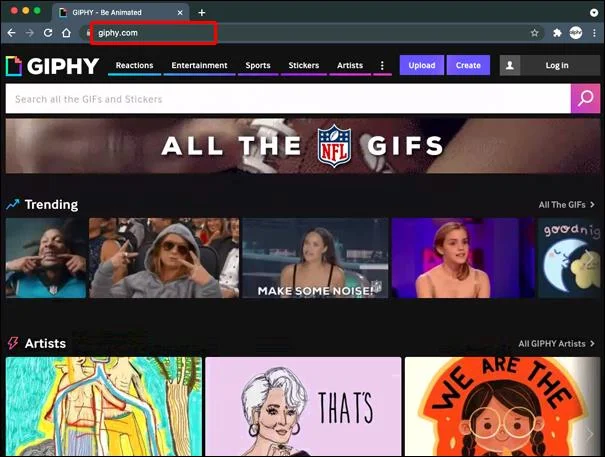Click the chevron next to All The GIFs
The height and width of the screenshot is (457, 605).
tap(592, 205)
